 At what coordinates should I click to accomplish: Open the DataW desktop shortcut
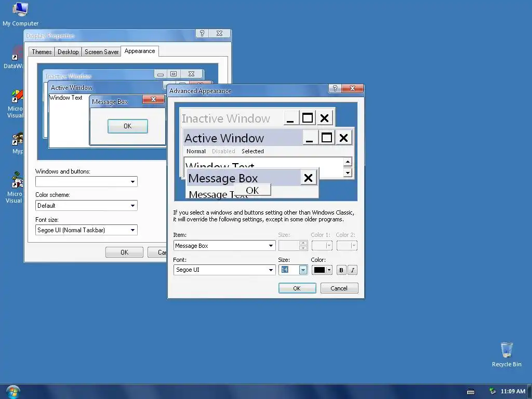14,58
